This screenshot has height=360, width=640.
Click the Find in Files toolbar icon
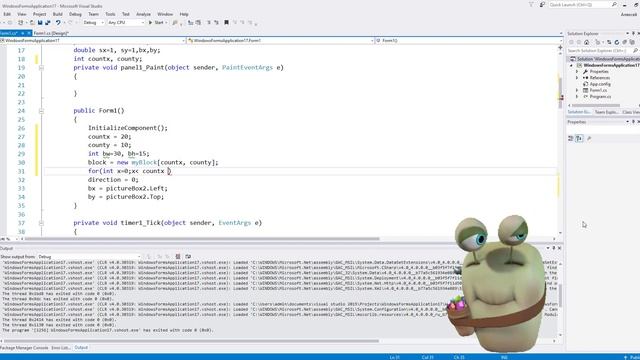tap(175, 22)
